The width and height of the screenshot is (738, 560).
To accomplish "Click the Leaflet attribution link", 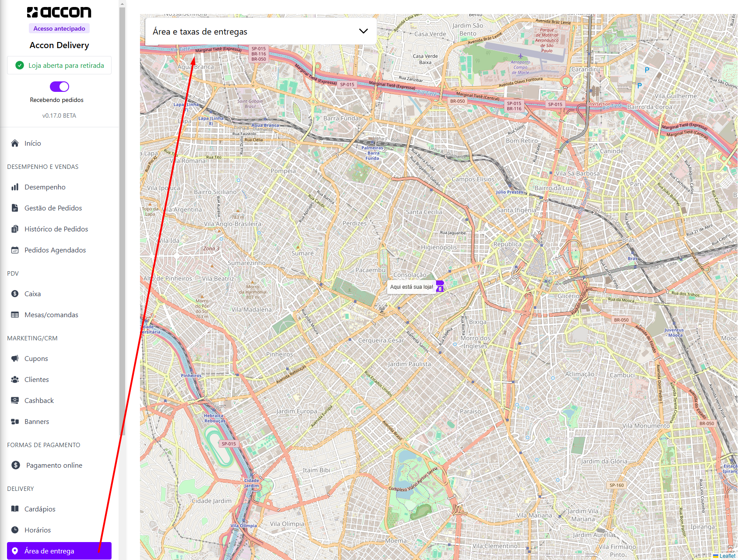I will tap(727, 556).
